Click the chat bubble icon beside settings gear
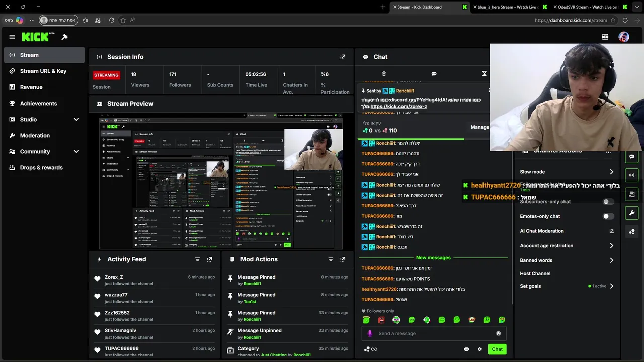The image size is (644, 362). 466,349
